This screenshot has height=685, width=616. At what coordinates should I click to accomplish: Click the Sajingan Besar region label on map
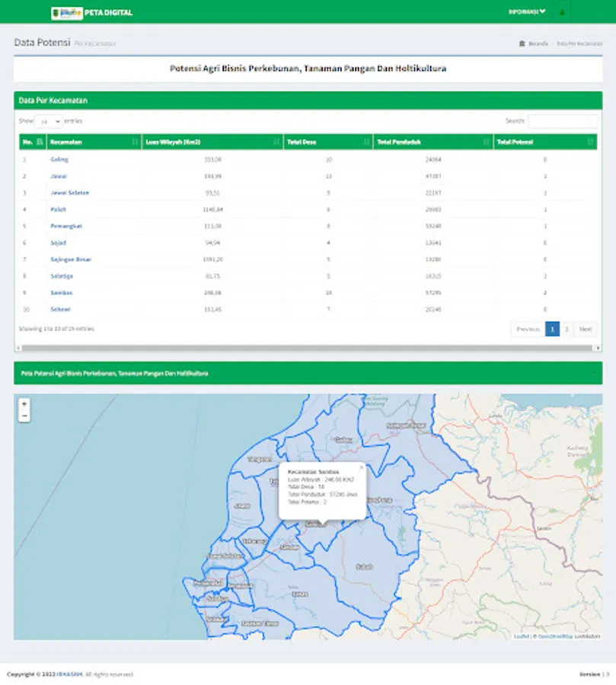pyautogui.click(x=406, y=425)
